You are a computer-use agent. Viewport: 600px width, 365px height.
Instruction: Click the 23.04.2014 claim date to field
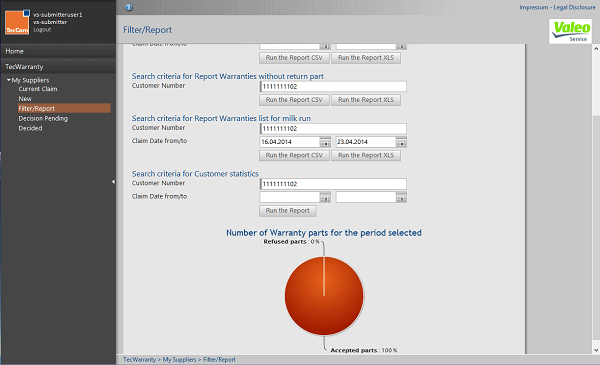(x=366, y=142)
